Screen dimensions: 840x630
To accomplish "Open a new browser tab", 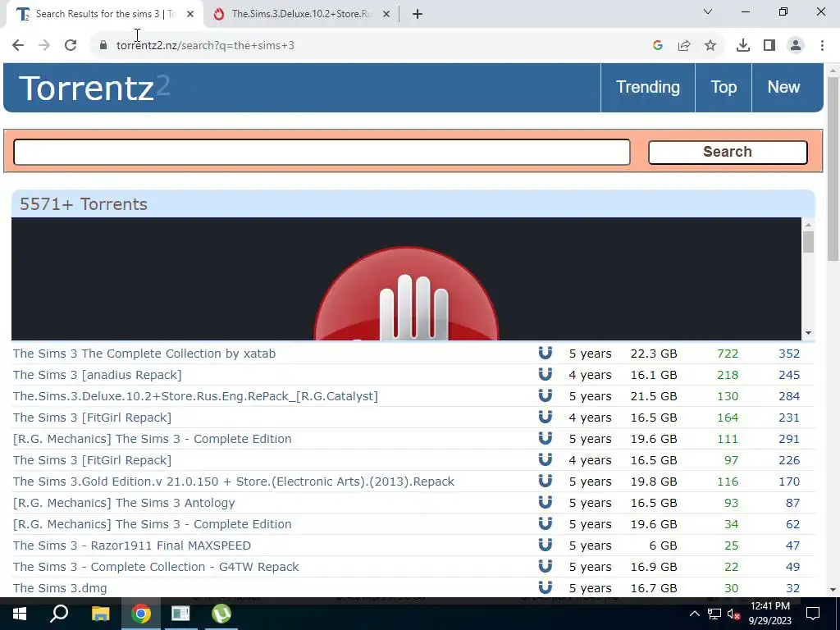I will tap(418, 14).
